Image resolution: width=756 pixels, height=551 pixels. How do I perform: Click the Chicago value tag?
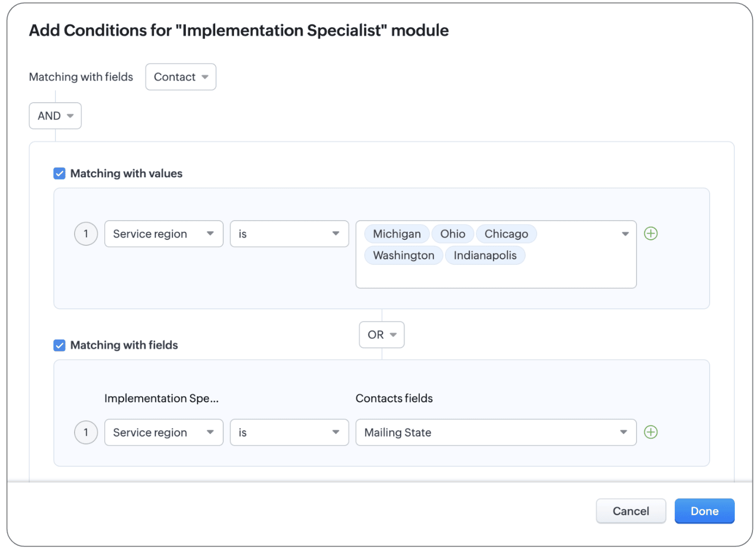click(x=506, y=234)
